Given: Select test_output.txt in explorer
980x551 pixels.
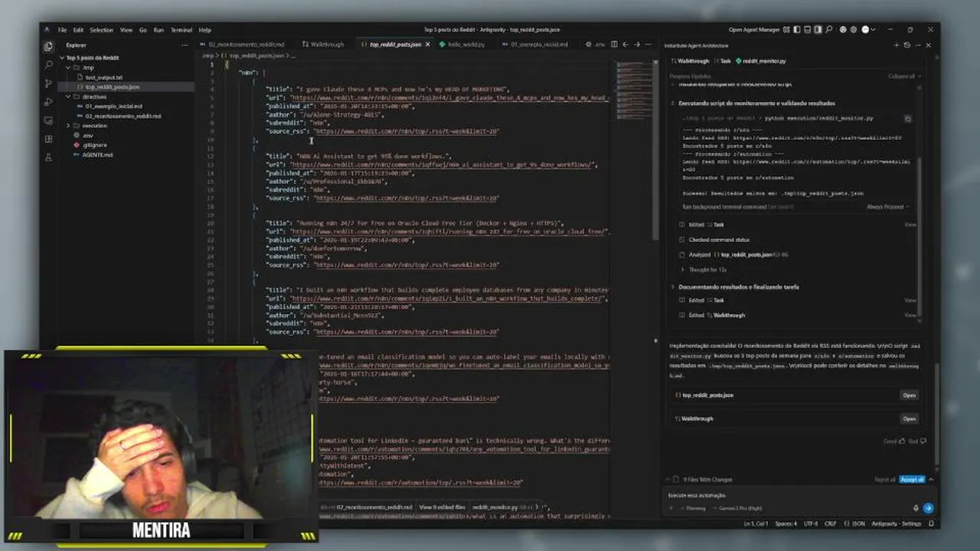Looking at the screenshot, I should (x=103, y=77).
